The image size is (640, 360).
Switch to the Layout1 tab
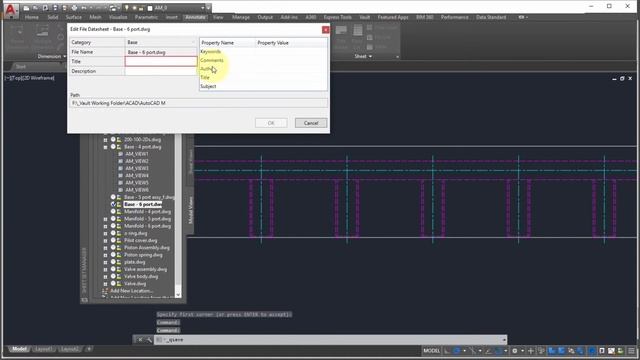43,349
